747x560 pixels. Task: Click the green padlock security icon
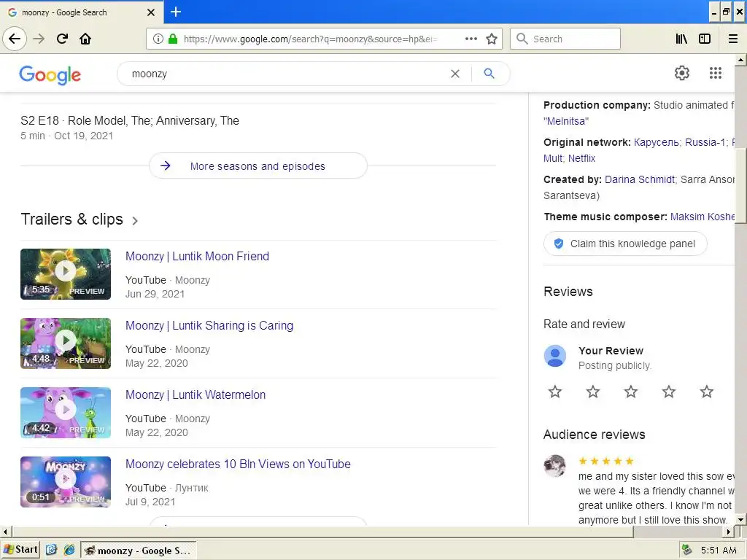173,39
